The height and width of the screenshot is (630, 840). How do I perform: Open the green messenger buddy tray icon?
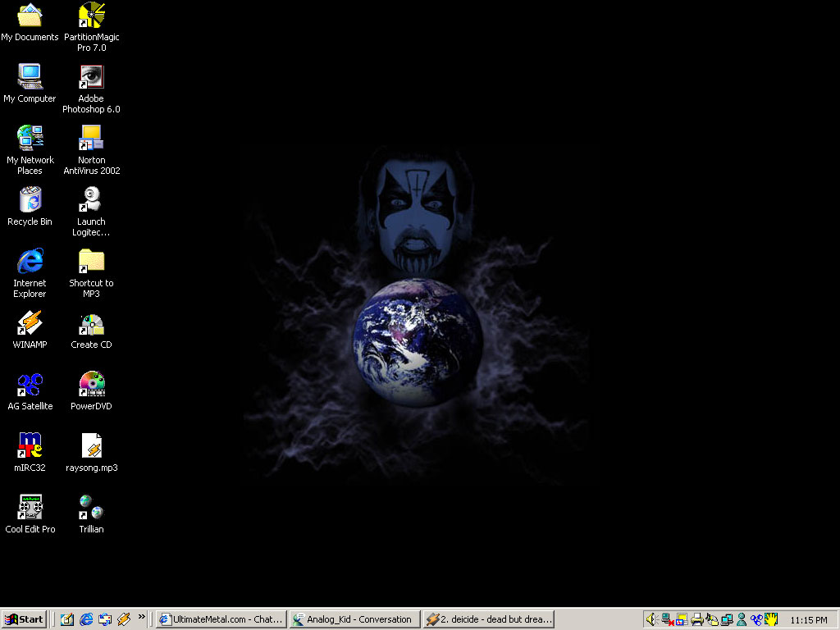742,619
